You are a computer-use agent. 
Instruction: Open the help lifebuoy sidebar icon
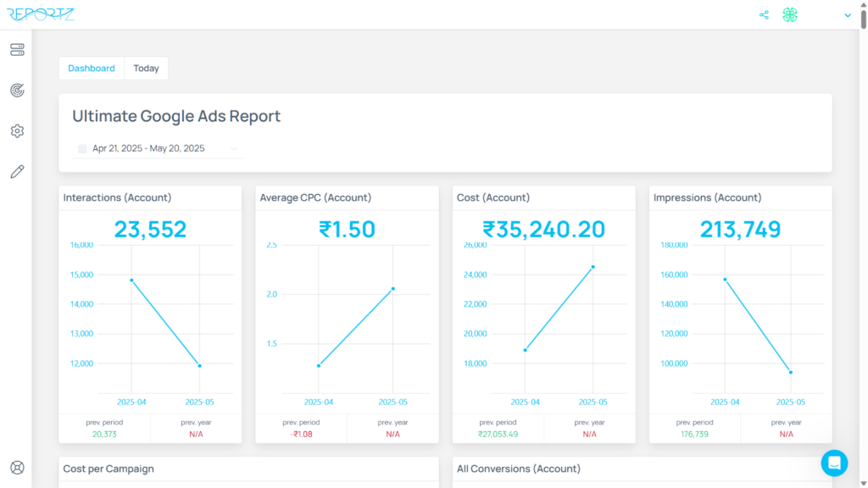point(17,468)
